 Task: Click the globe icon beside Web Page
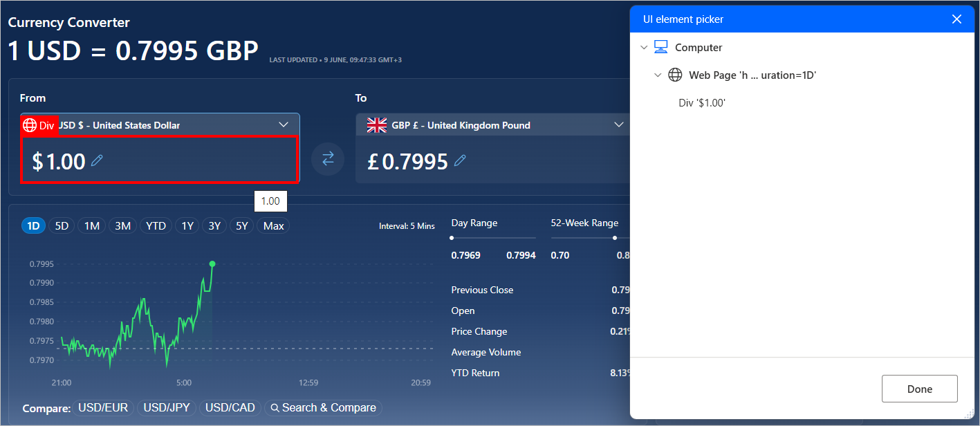675,75
